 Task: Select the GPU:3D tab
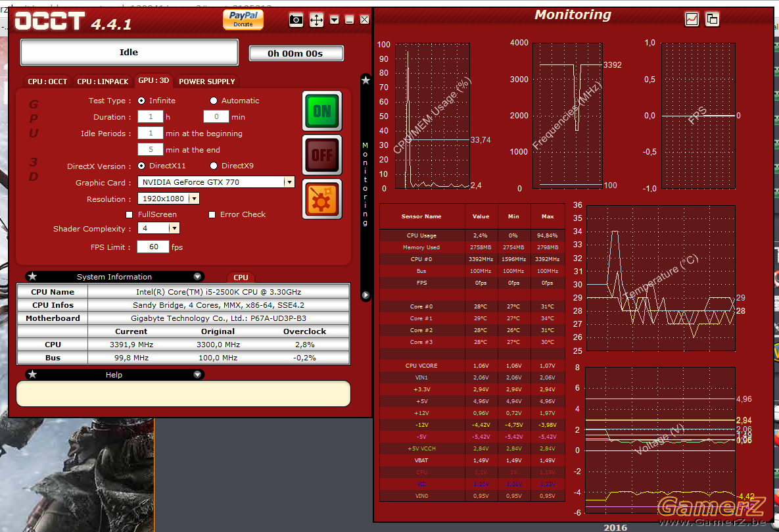pyautogui.click(x=154, y=80)
